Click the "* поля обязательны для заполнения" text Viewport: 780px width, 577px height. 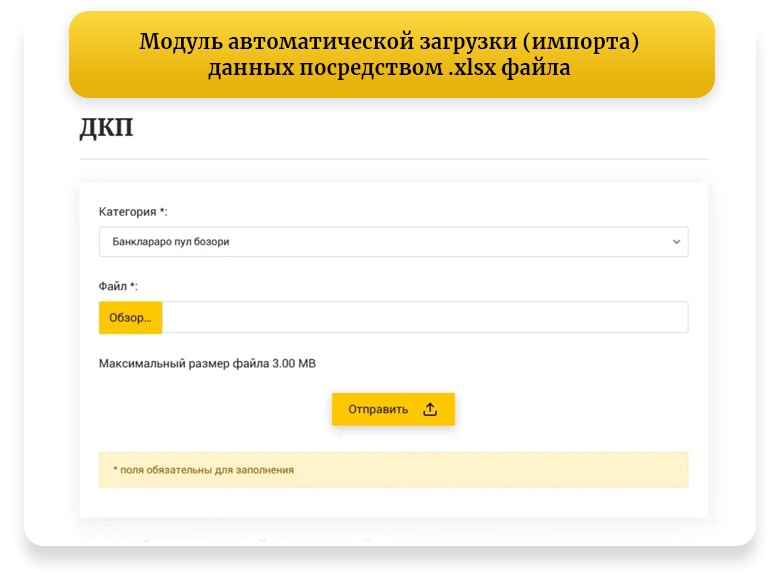(x=203, y=469)
